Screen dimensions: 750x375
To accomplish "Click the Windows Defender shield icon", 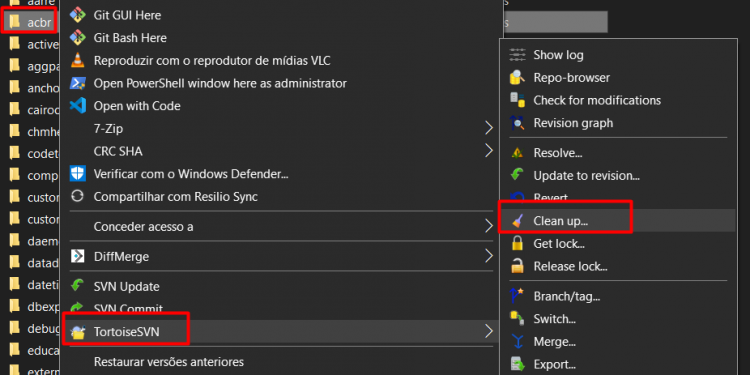I will pyautogui.click(x=77, y=174).
